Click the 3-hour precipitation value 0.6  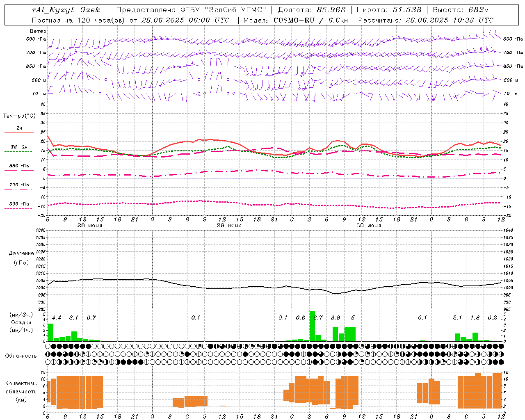[x=301, y=318]
